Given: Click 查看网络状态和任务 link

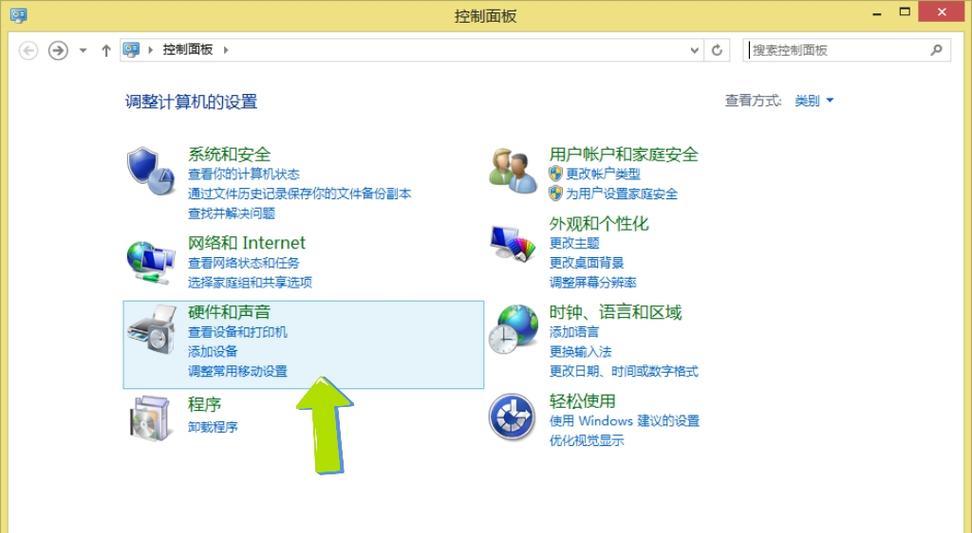Looking at the screenshot, I should [244, 263].
